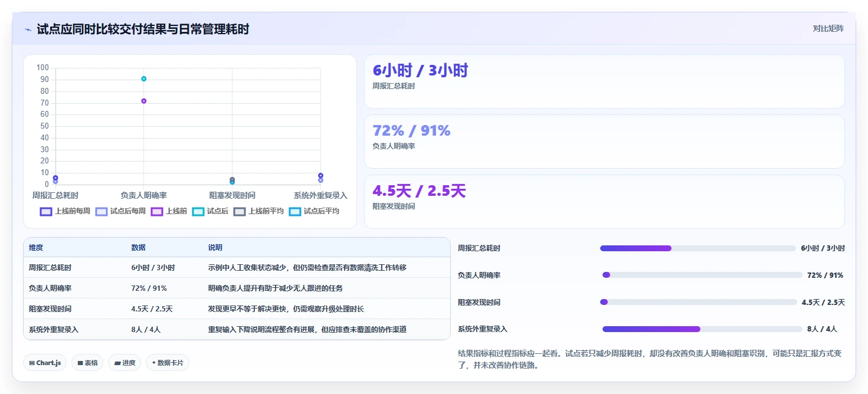Click the purple 72 data point on chart
Screen dimensions: 868x394
[143, 101]
